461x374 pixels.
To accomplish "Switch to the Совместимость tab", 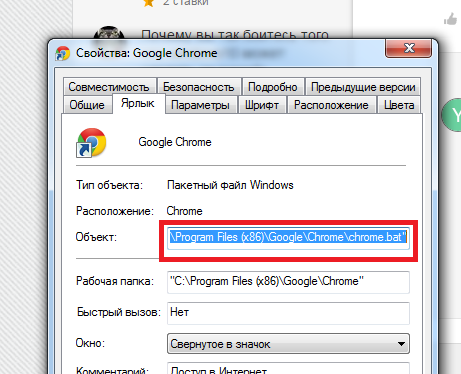I will [110, 87].
